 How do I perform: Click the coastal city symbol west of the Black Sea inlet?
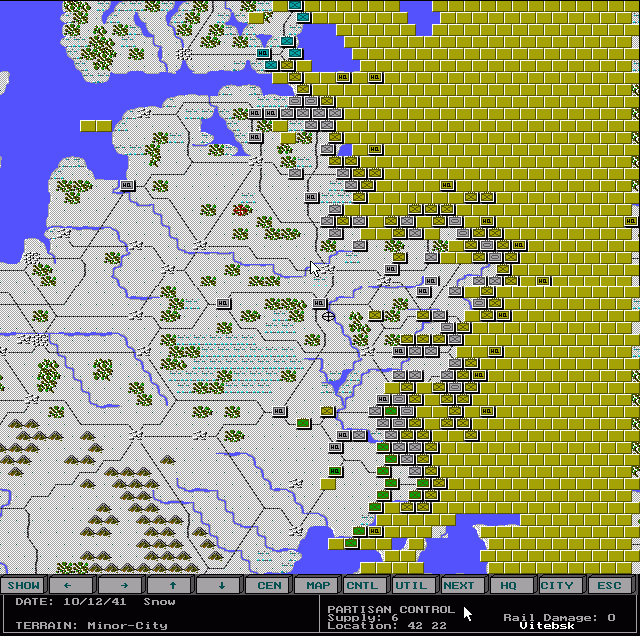pyautogui.click(x=296, y=531)
